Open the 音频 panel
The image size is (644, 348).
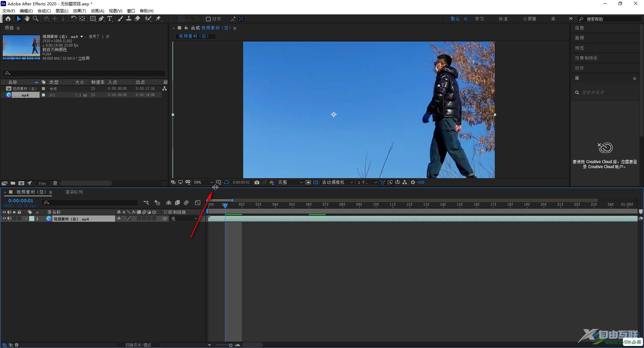point(579,38)
